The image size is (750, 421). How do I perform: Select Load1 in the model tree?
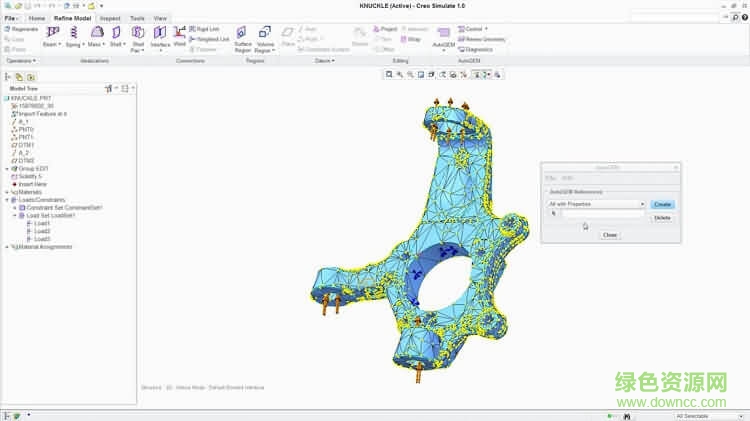click(x=41, y=223)
